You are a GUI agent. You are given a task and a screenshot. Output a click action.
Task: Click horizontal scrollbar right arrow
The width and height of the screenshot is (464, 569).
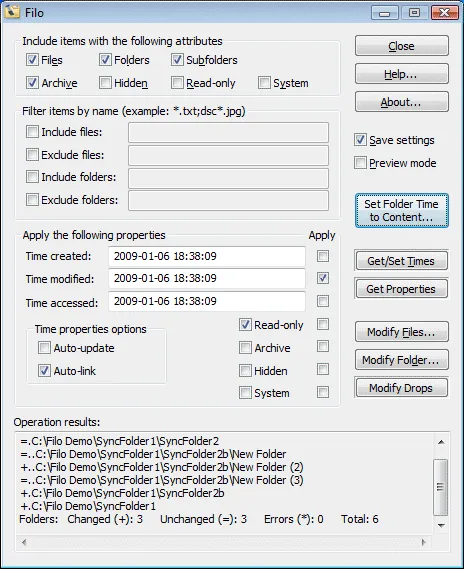tap(423, 543)
